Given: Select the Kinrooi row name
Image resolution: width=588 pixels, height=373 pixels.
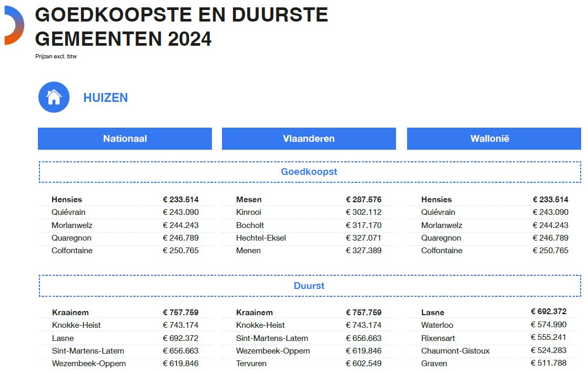Looking at the screenshot, I should 248,212.
